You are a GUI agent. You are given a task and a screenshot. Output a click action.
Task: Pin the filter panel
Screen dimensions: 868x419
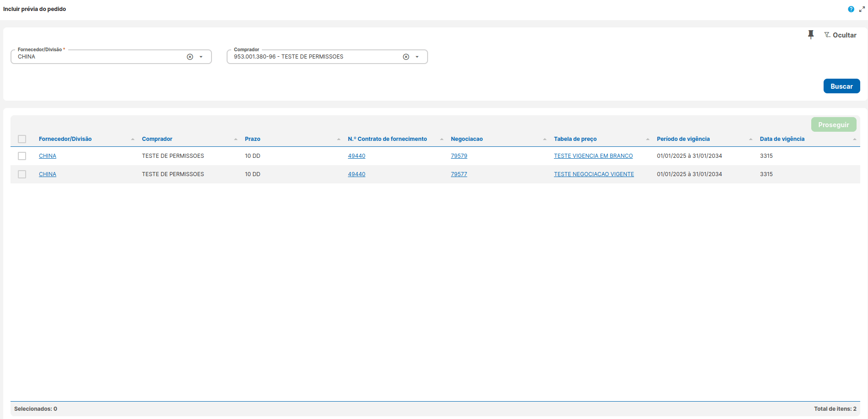coord(811,35)
